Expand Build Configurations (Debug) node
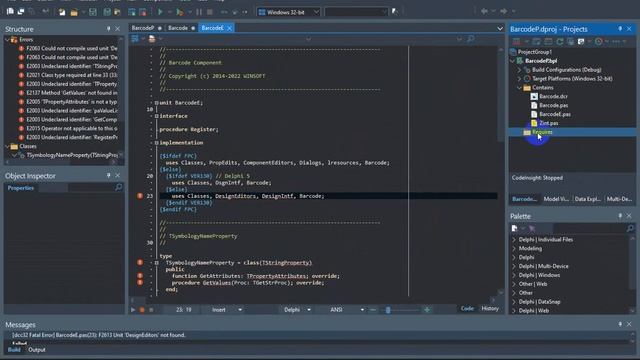The height and width of the screenshot is (360, 640). [519, 70]
